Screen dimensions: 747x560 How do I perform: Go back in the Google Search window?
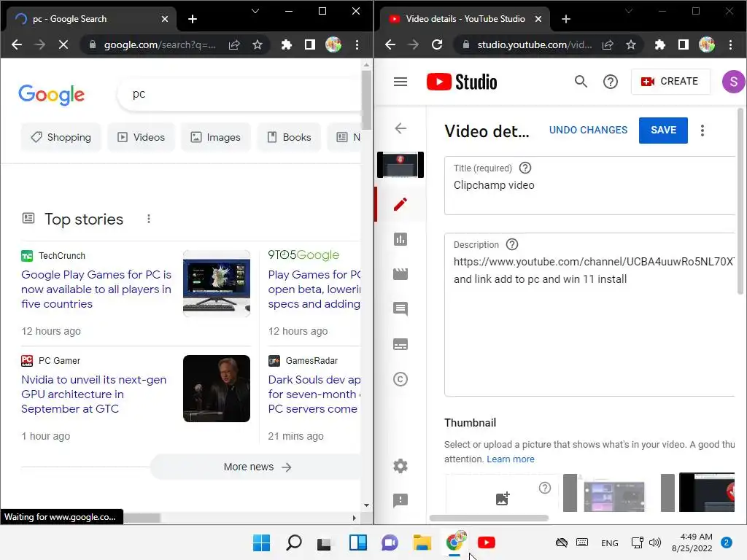point(17,44)
